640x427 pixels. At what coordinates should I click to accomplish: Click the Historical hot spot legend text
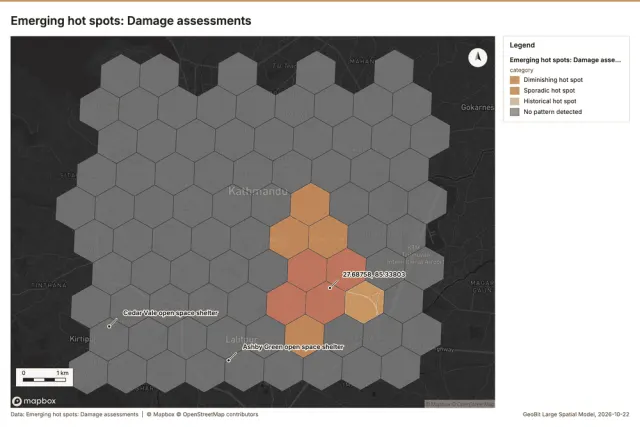(550, 101)
